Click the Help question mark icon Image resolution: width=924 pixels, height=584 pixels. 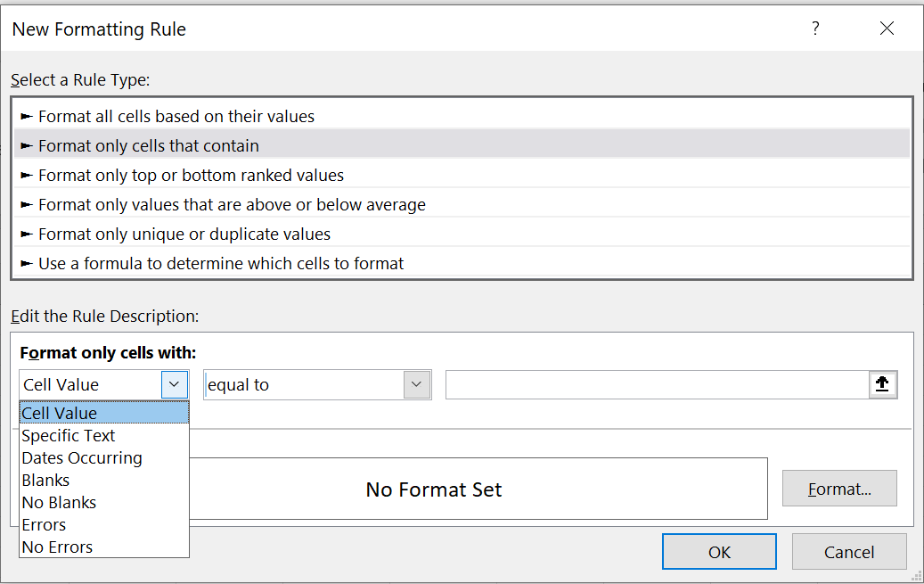(814, 29)
